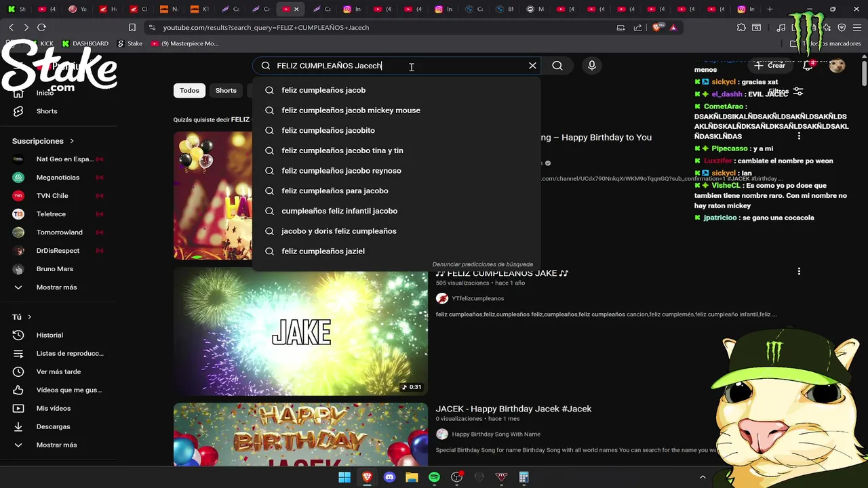Open YTfelizcumpleanos channel link
Viewport: 868px width, 488px height.
tap(478, 298)
